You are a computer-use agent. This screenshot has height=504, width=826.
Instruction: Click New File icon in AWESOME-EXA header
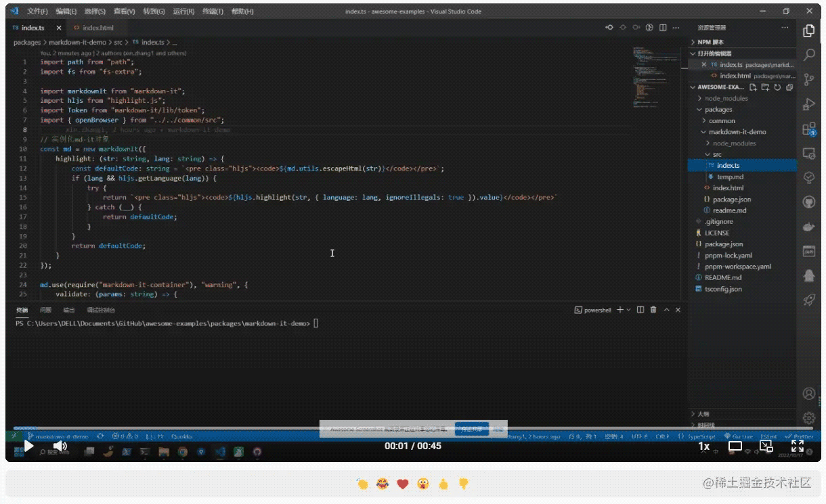pyautogui.click(x=754, y=87)
